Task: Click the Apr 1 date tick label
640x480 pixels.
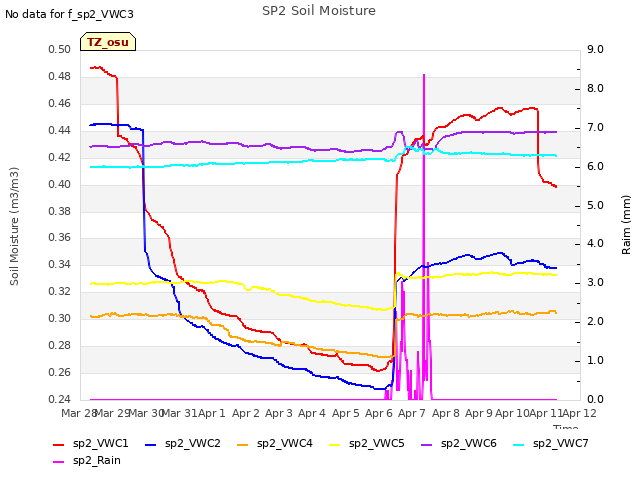Action: point(211,413)
